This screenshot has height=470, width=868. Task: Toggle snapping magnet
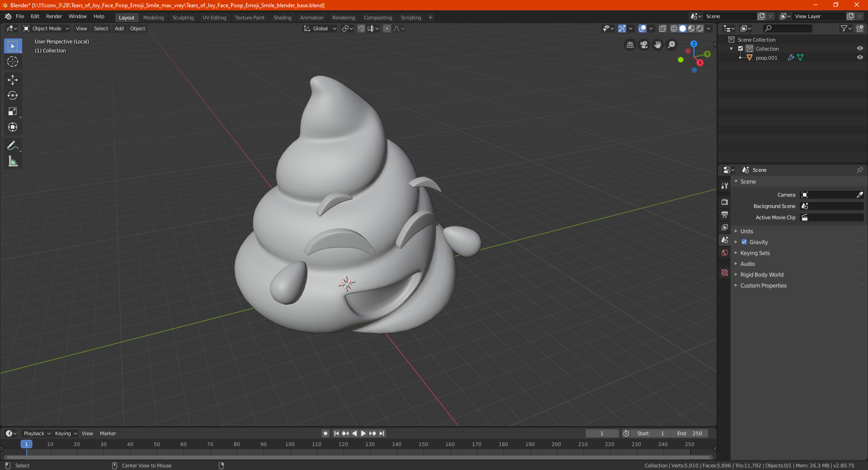pos(361,28)
